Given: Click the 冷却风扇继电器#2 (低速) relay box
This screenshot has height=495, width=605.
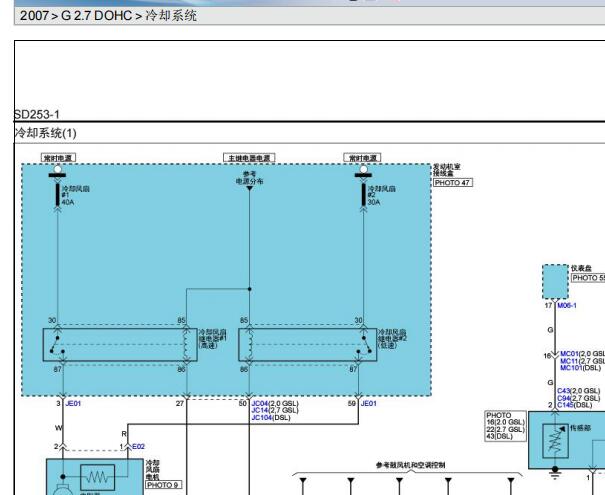Looking at the screenshot, I should (x=308, y=345).
